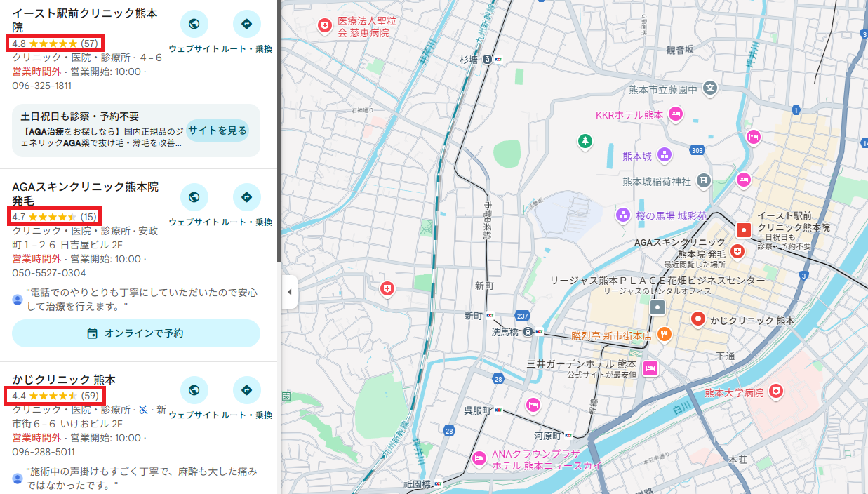Screen dimensions: 868x494
Task: Click the 呉服町 tram stop label
Action: (478, 410)
